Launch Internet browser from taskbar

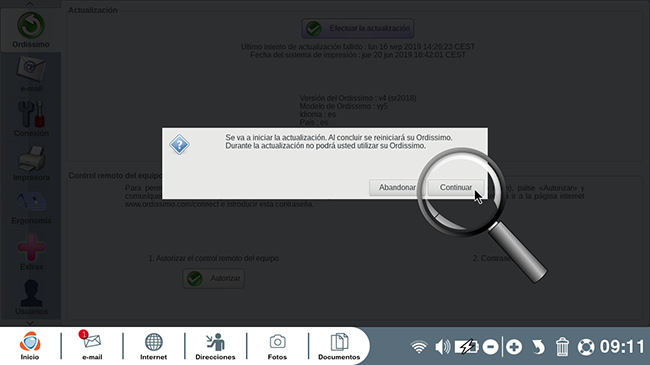(153, 346)
